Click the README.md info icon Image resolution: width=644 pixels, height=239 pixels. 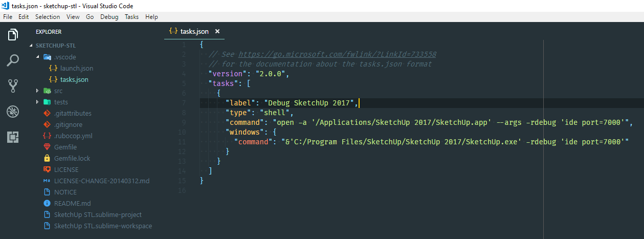click(x=47, y=204)
